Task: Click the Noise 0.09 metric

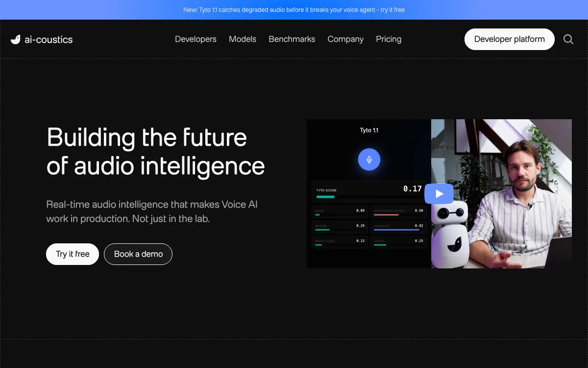Action: pyautogui.click(x=340, y=212)
